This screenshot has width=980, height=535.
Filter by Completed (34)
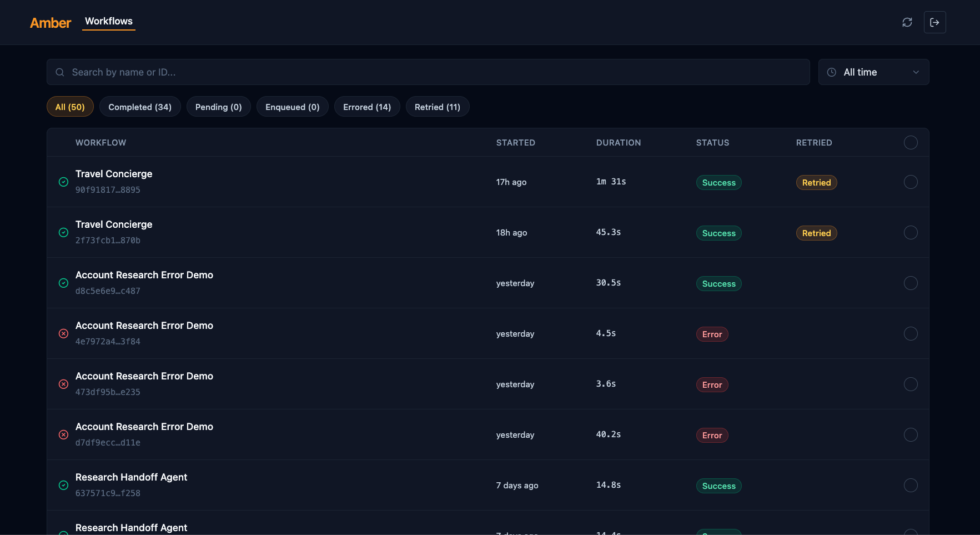click(140, 107)
